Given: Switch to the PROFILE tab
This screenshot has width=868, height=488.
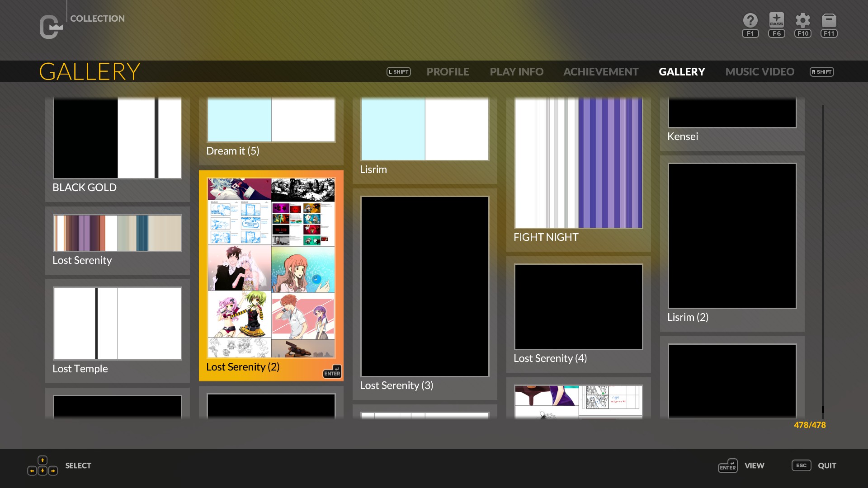Looking at the screenshot, I should (x=448, y=72).
